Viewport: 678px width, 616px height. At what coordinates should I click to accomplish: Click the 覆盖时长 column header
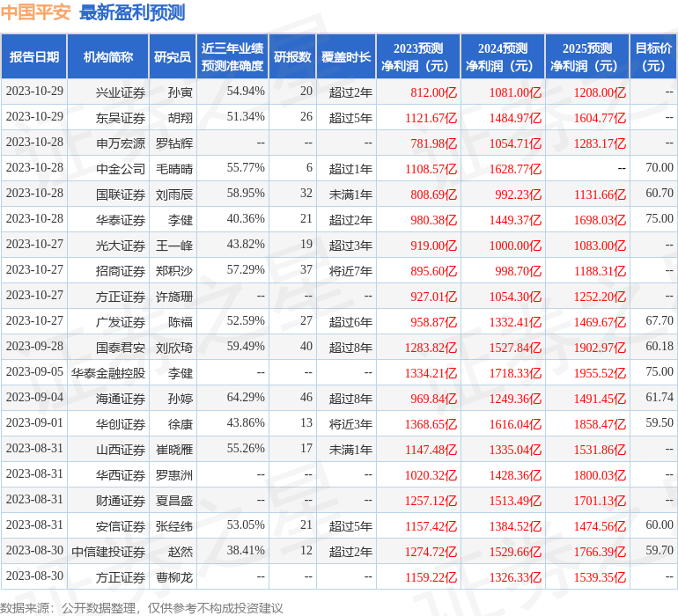pos(346,57)
